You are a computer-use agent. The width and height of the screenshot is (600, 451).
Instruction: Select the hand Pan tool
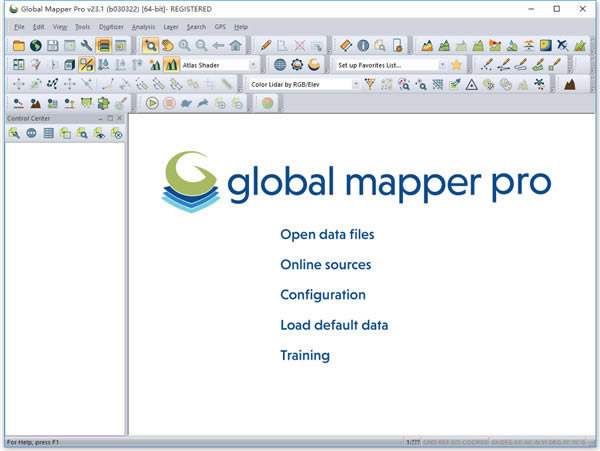tap(166, 45)
